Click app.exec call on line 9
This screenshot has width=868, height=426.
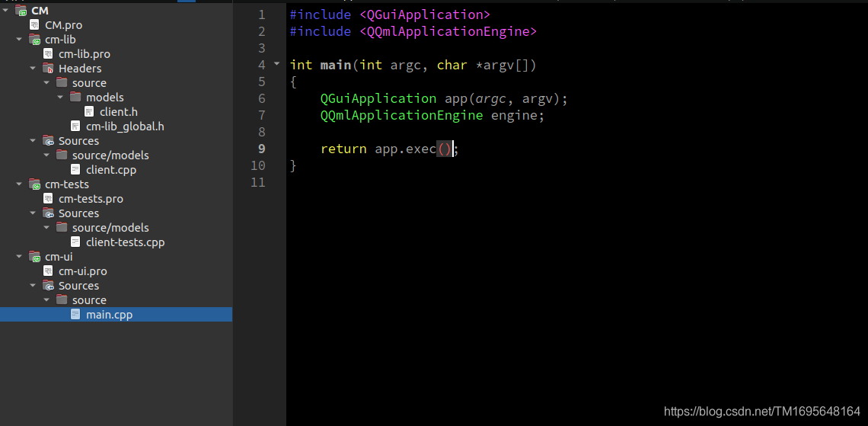(413, 149)
